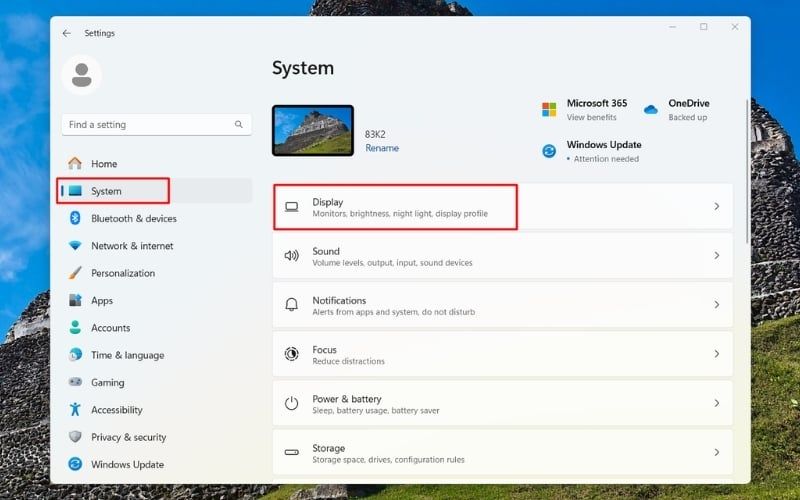Viewport: 800px width, 500px height.
Task: Select the Personalization paintbrush icon
Action: tap(75, 273)
